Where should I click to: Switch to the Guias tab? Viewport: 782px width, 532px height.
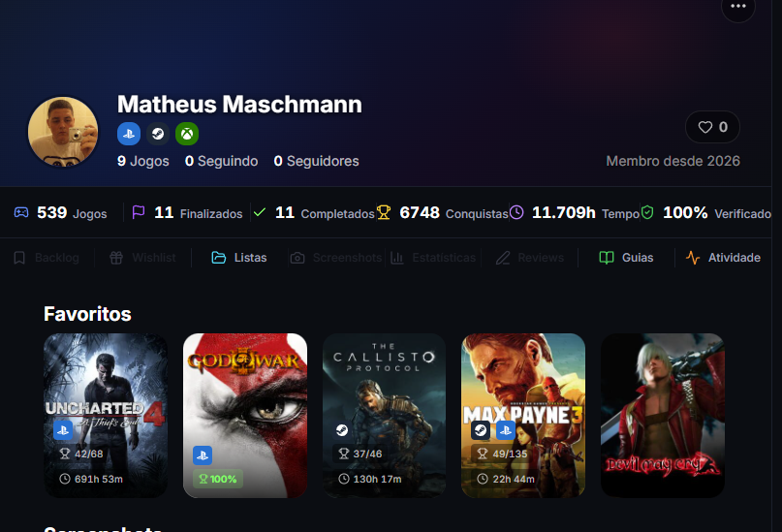click(x=626, y=258)
